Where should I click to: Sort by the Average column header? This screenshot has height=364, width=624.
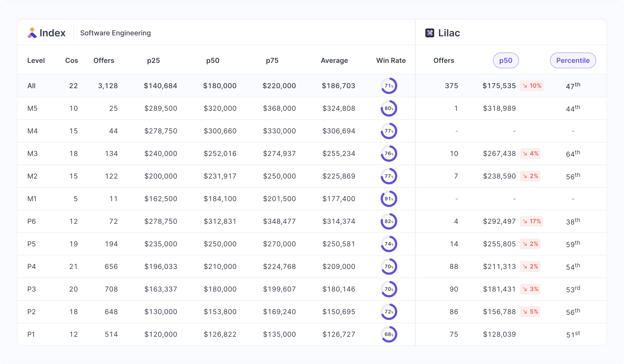click(x=334, y=60)
